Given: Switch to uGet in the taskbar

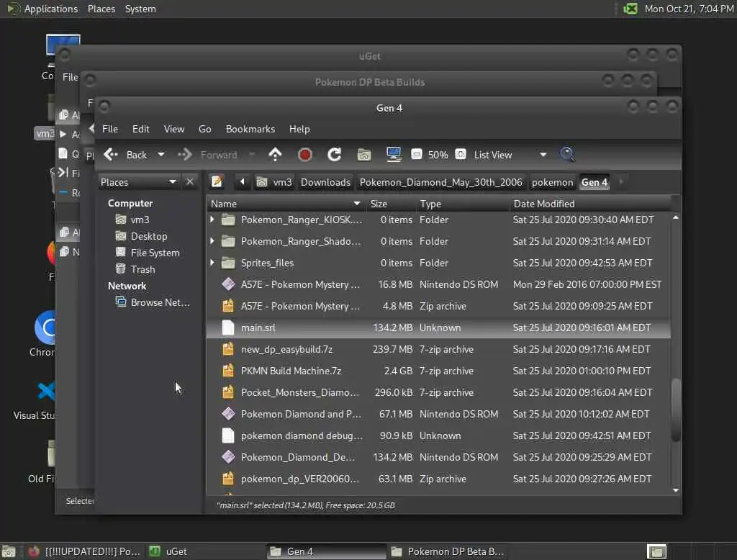Looking at the screenshot, I should coord(205,551).
